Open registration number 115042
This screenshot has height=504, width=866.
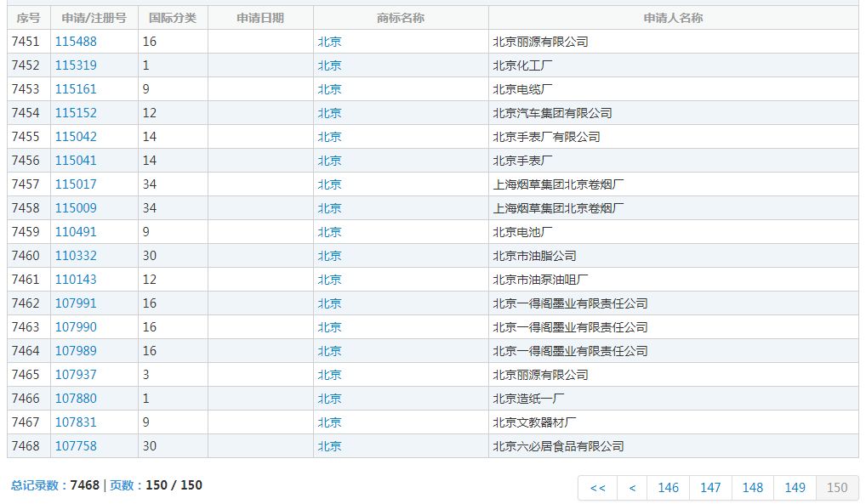click(x=76, y=136)
